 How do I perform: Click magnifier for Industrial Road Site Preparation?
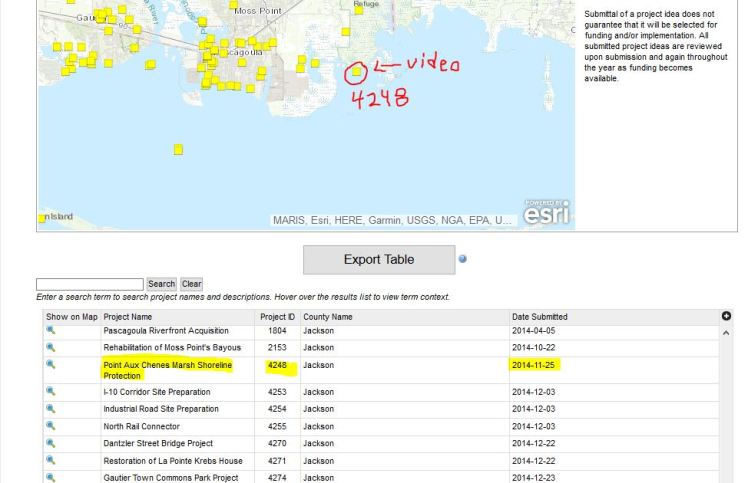click(x=51, y=409)
